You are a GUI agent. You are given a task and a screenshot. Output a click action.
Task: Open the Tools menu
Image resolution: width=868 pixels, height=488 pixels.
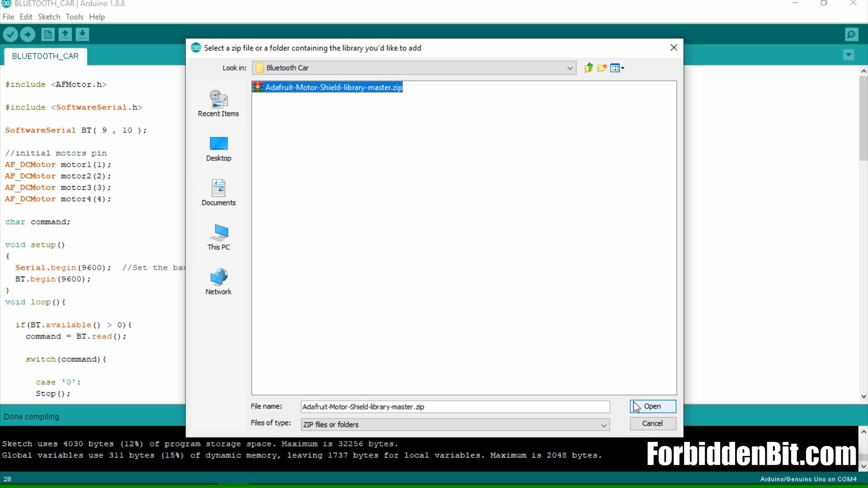[x=74, y=17]
